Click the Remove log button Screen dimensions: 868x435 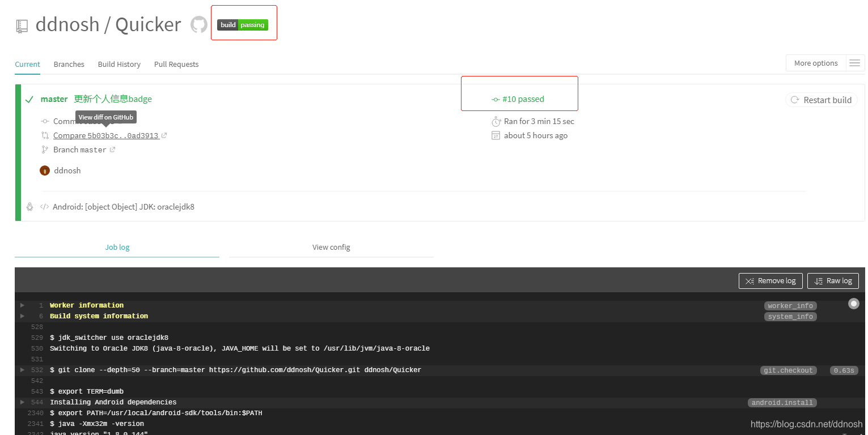(770, 280)
